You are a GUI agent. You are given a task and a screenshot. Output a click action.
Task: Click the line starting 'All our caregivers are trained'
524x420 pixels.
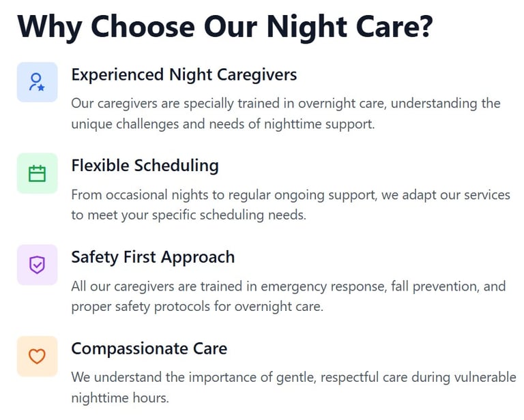click(x=288, y=286)
